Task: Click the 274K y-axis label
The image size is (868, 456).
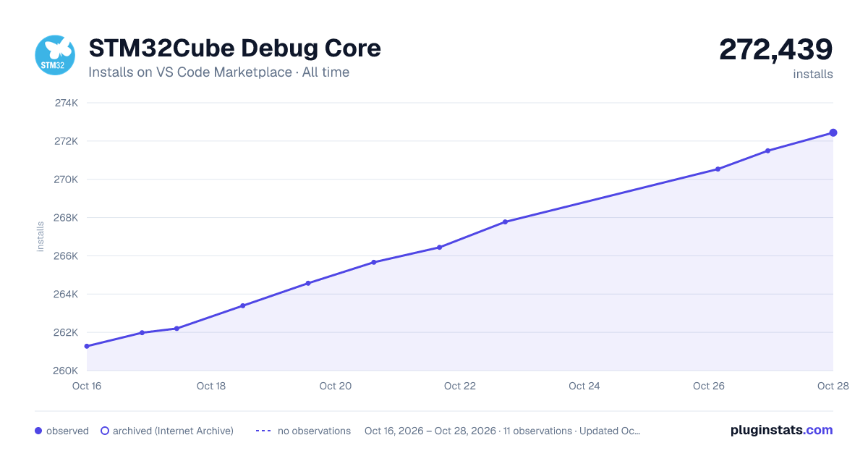Action: tap(67, 103)
